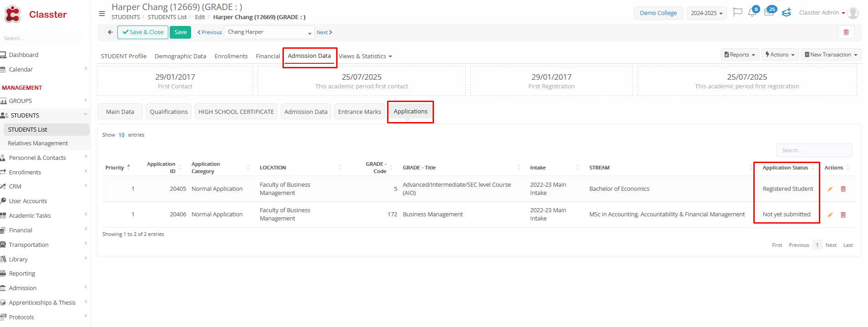Image resolution: width=868 pixels, height=327 pixels.
Task: Click the applications table search field
Action: pos(813,150)
